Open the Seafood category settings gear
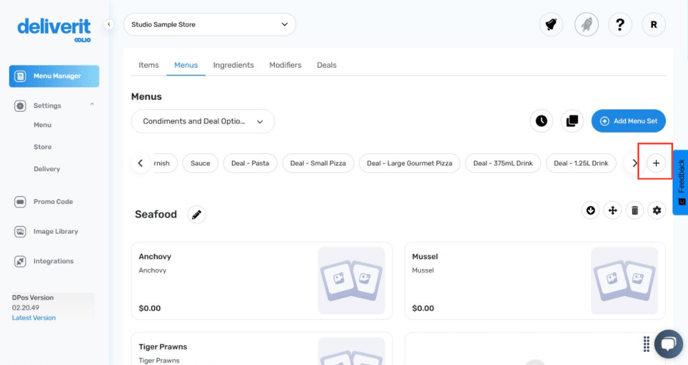688x365 pixels. (x=656, y=211)
